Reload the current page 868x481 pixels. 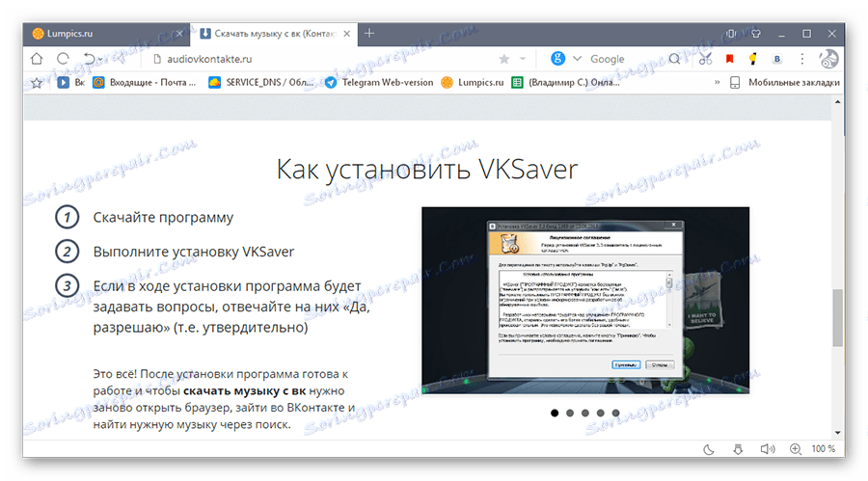point(63,59)
